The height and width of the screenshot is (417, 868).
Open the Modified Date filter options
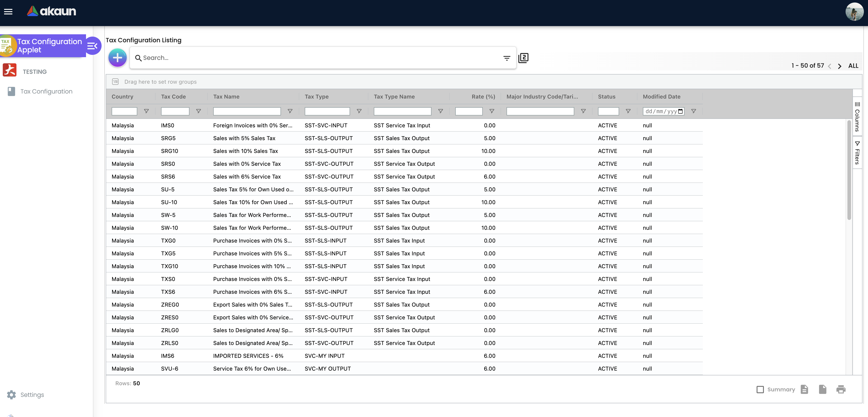pos(693,111)
